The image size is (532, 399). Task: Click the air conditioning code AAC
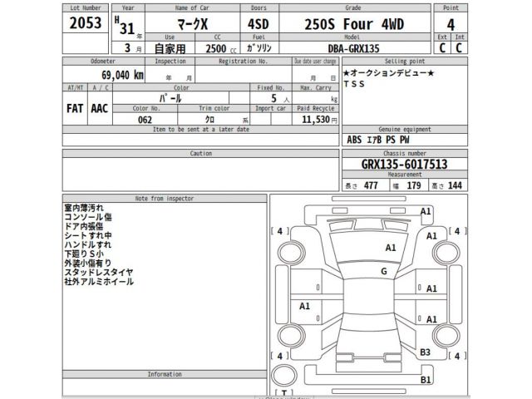click(x=100, y=109)
